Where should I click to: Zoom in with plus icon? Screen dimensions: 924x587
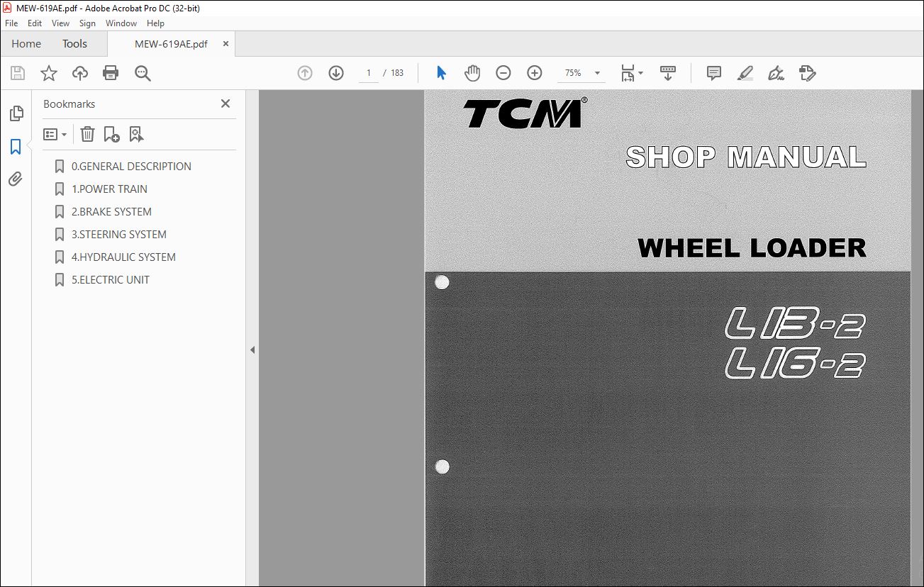click(535, 73)
